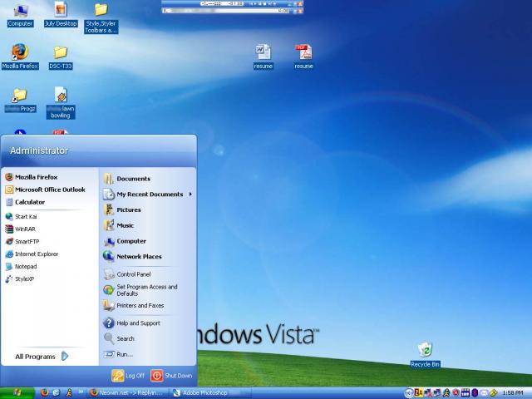
Task: Click the Bluetooth tray icon
Action: click(475, 393)
